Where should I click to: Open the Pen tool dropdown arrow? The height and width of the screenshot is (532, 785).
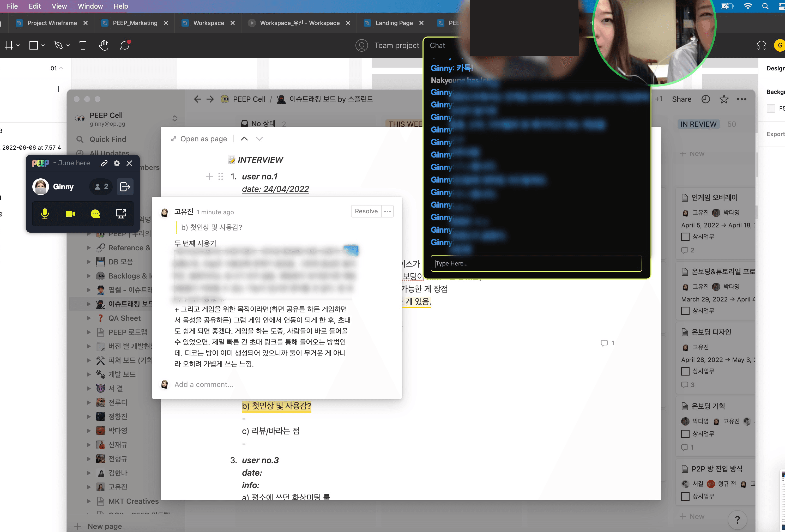coord(68,45)
